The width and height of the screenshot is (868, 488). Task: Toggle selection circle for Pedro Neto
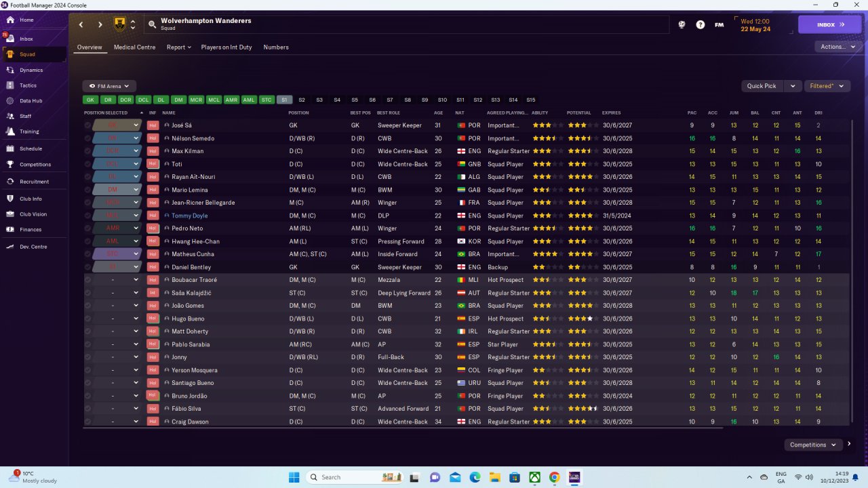87,228
